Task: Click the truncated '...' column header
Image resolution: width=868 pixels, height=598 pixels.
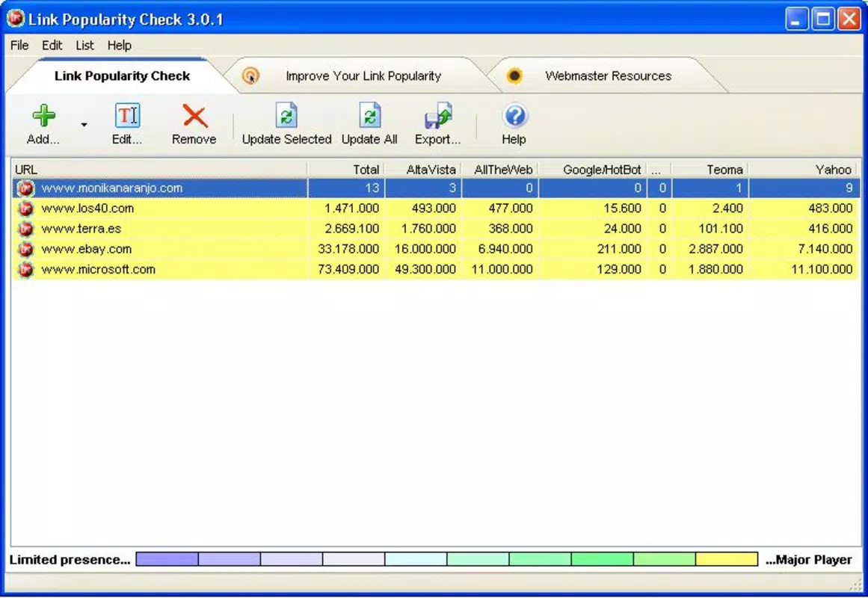Action: pos(659,170)
